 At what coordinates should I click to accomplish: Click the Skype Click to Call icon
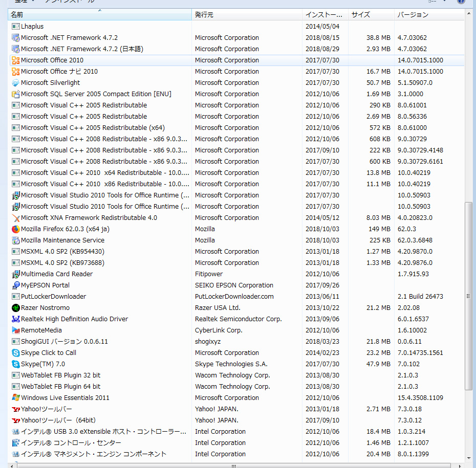tap(15, 352)
